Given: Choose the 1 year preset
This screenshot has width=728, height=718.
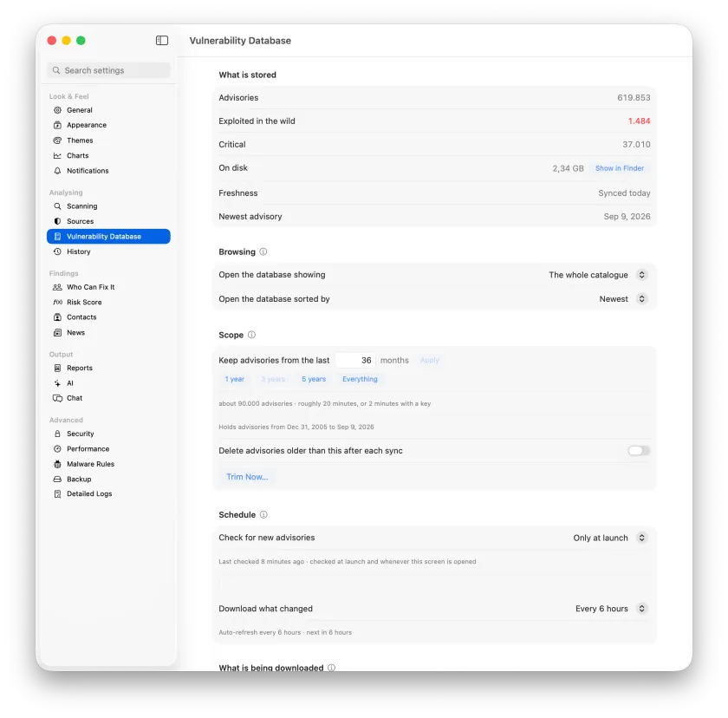Looking at the screenshot, I should (x=235, y=379).
